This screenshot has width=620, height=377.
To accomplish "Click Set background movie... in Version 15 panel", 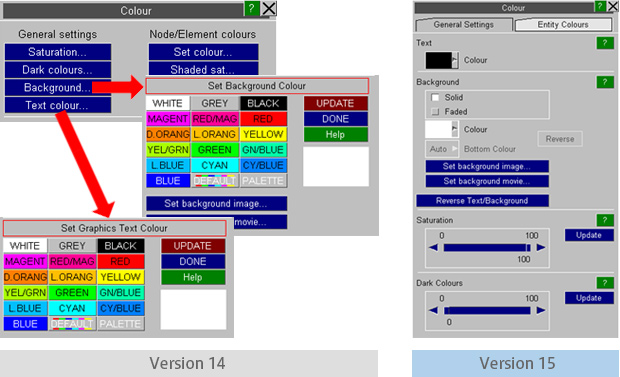I will (x=487, y=182).
